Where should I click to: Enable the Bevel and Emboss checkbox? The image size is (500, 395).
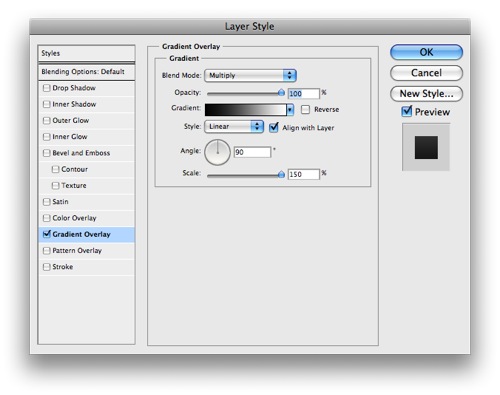coord(46,153)
